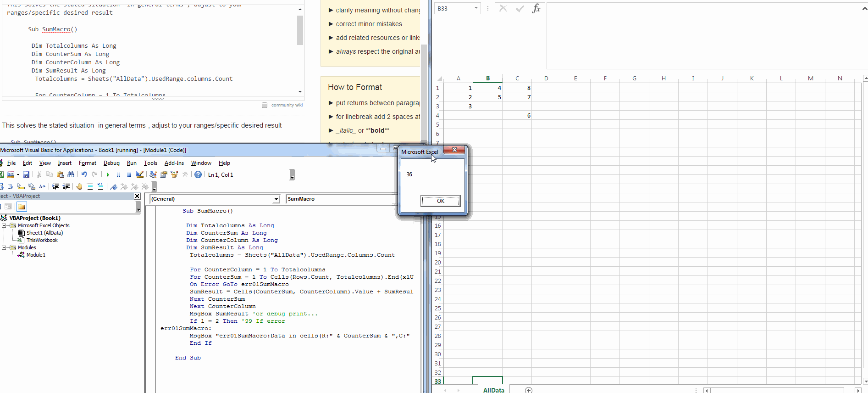Select Sheet1 (AllData) in project tree

(x=44, y=233)
